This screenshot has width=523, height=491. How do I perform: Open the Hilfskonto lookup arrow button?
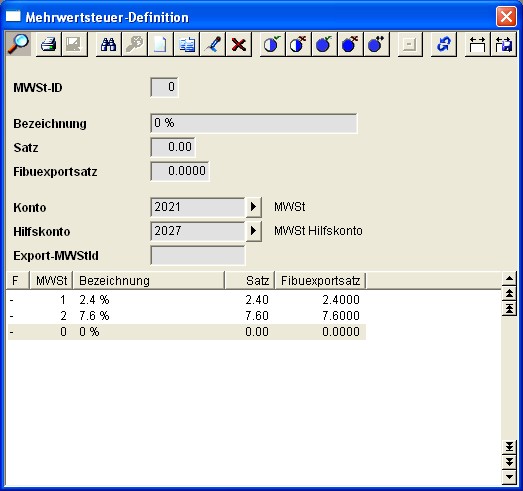253,231
